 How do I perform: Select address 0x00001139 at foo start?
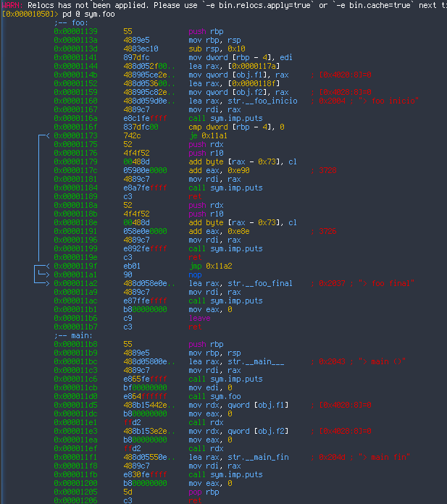point(75,32)
